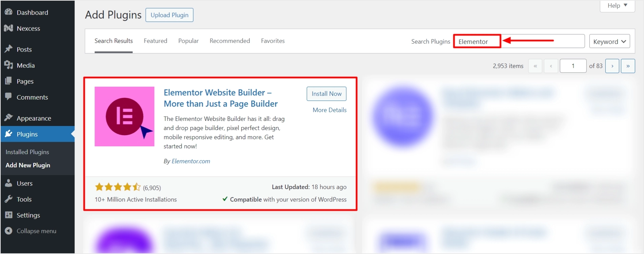Click the Settings sliders icon
This screenshot has height=254, width=644.
[8, 215]
